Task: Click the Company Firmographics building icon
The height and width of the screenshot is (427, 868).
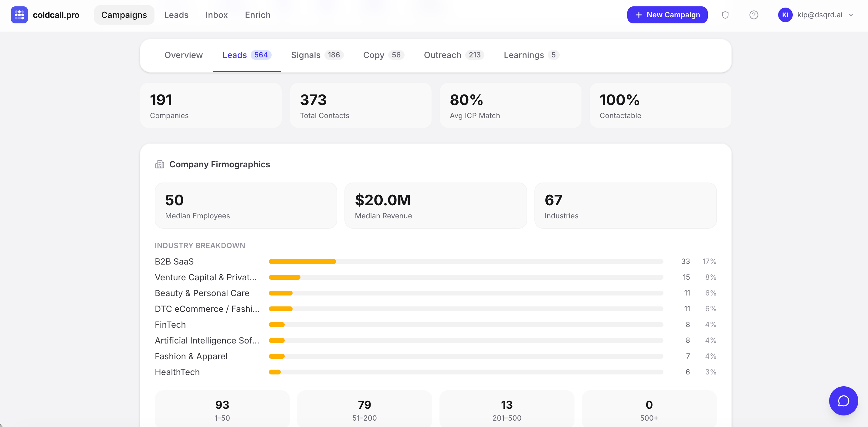Action: pyautogui.click(x=159, y=164)
